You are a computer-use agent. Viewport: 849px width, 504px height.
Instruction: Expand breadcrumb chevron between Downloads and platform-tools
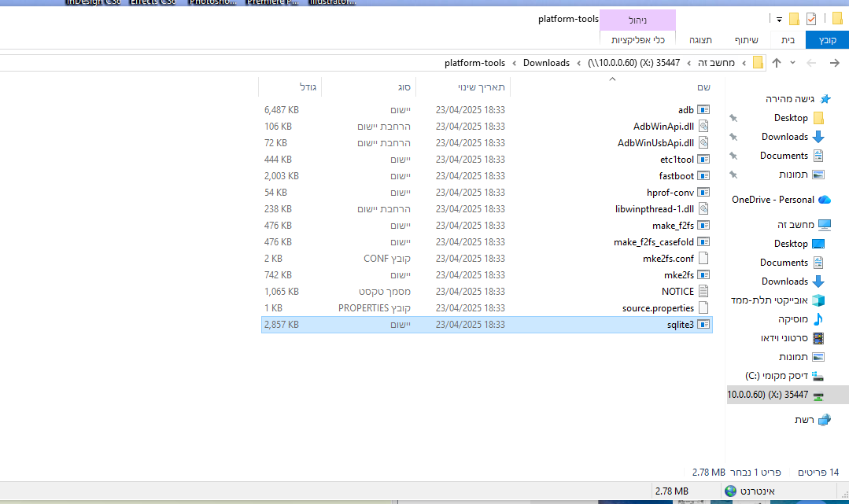(x=515, y=63)
